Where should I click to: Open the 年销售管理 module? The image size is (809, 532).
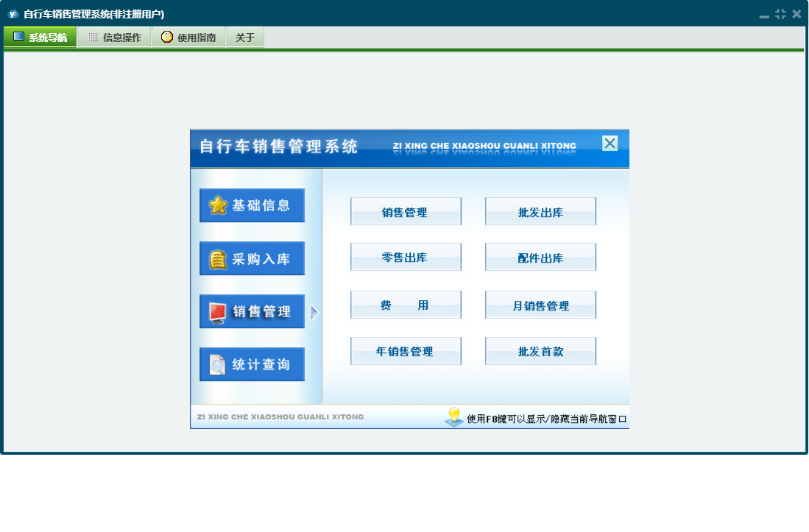[406, 351]
